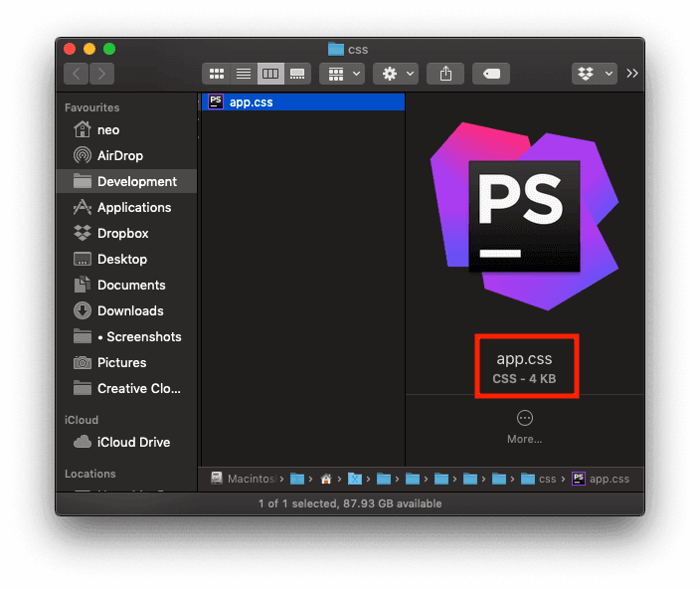Screen dimensions: 700x589
Task: Click the css folder in path bar
Action: point(539,479)
